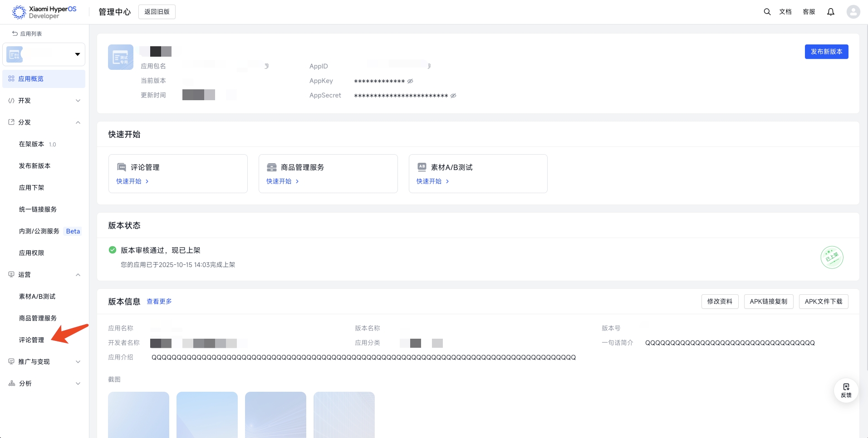The width and height of the screenshot is (868, 438).
Task: Open the user avatar profile menu
Action: pos(853,12)
